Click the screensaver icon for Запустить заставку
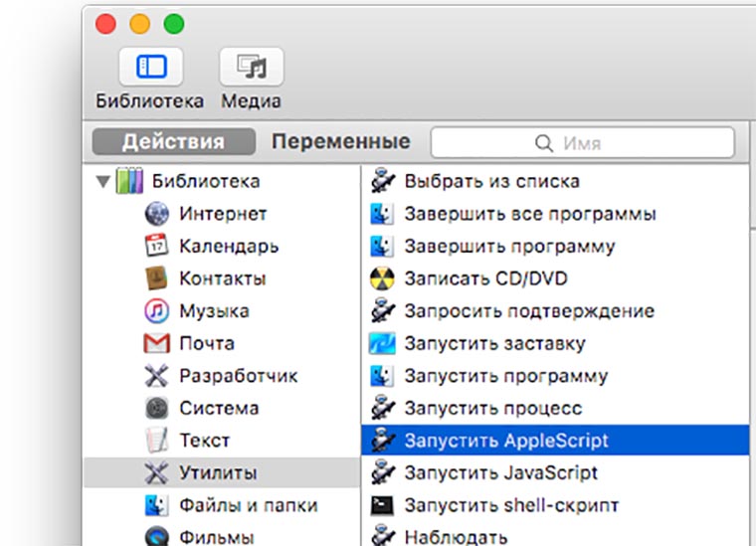Image resolution: width=756 pixels, height=546 pixels. [382, 343]
